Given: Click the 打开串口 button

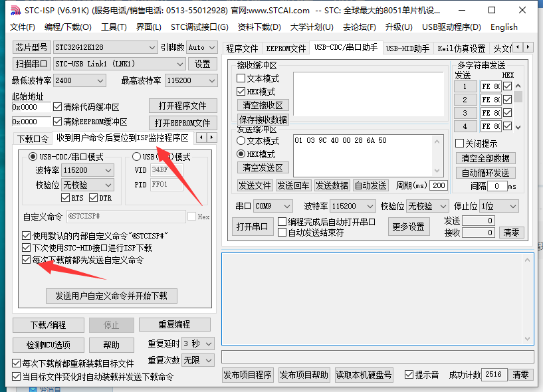Looking at the screenshot, I should (252, 227).
